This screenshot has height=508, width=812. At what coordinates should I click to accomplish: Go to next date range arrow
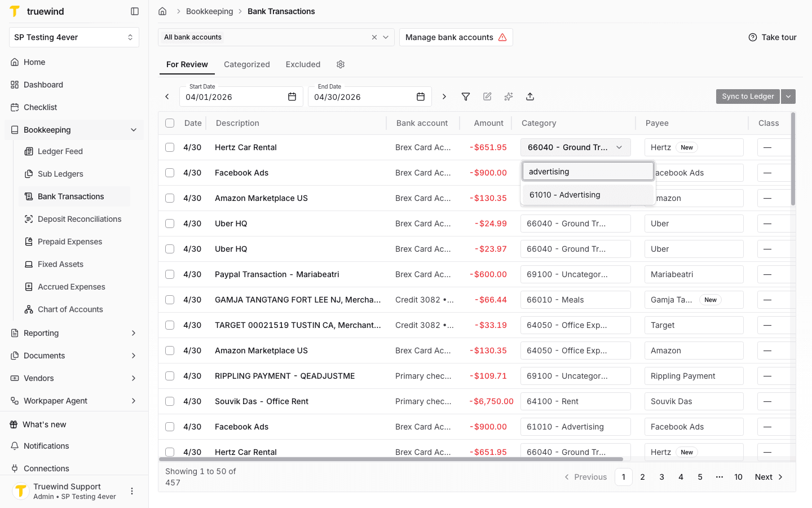click(x=444, y=97)
